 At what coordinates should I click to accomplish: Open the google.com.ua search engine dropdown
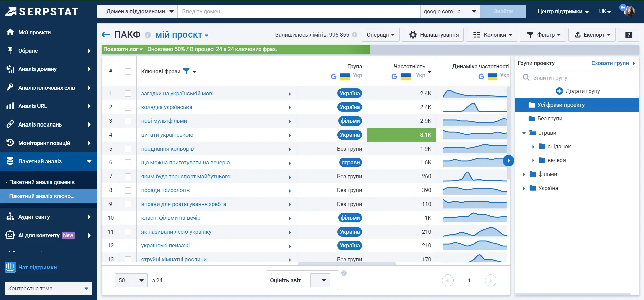(x=450, y=11)
